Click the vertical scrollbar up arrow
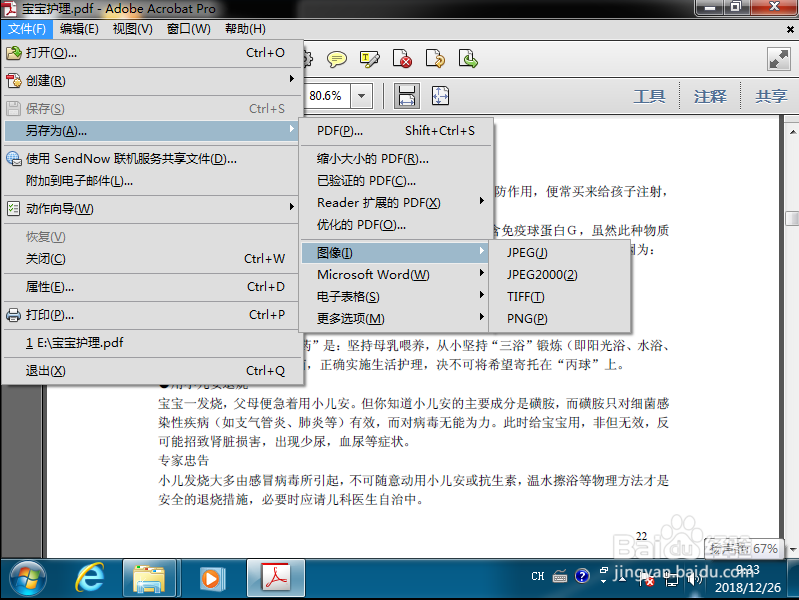Image resolution: width=799 pixels, height=600 pixels. point(792,132)
